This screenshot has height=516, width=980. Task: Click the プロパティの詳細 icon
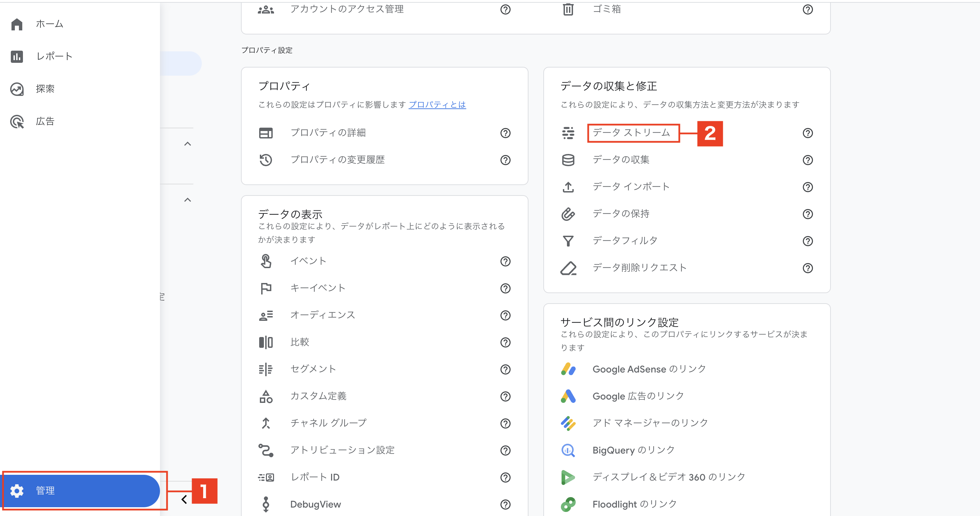click(266, 133)
